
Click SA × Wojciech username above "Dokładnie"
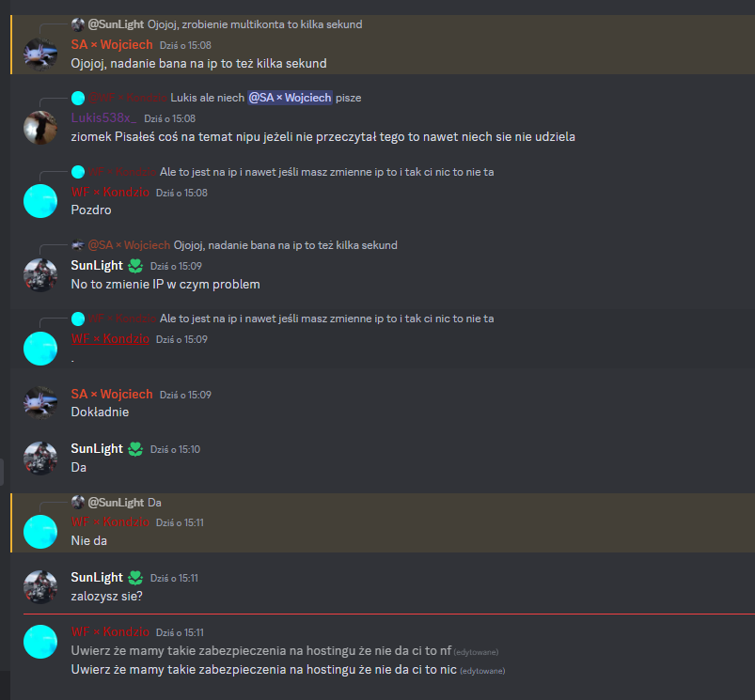coord(112,394)
